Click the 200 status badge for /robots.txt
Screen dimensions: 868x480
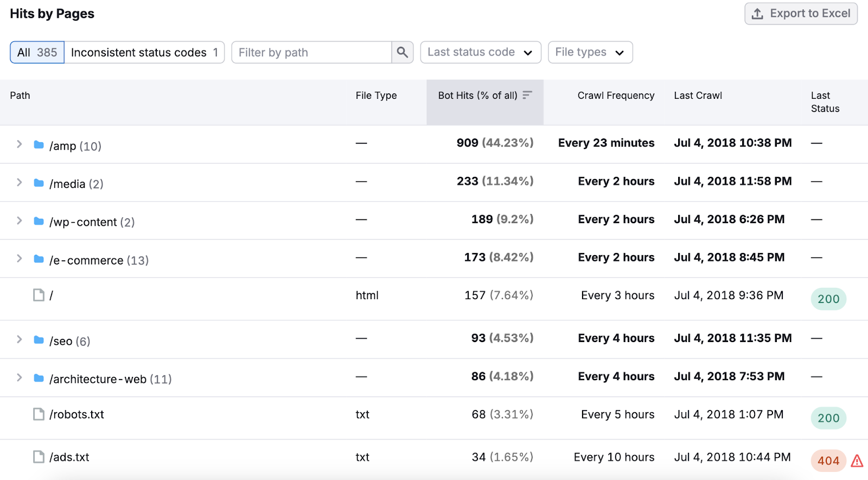pos(828,418)
